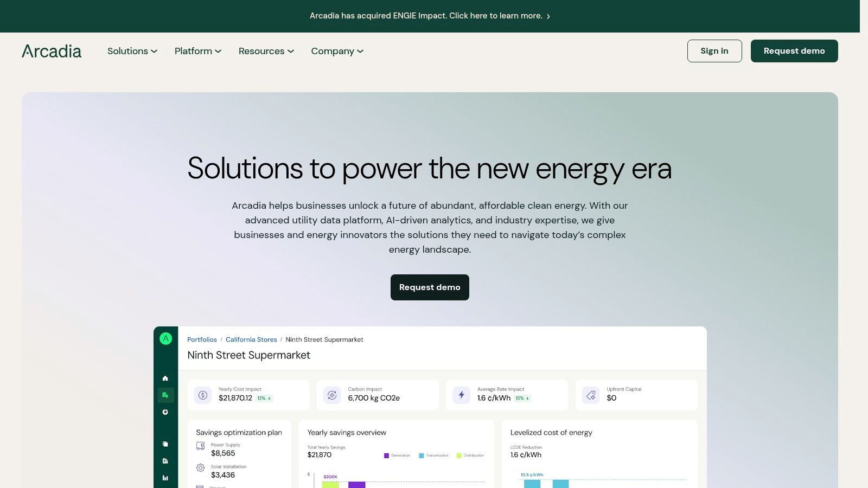The height and width of the screenshot is (488, 868).
Task: Click the Yearly savings overview heading
Action: (x=347, y=433)
